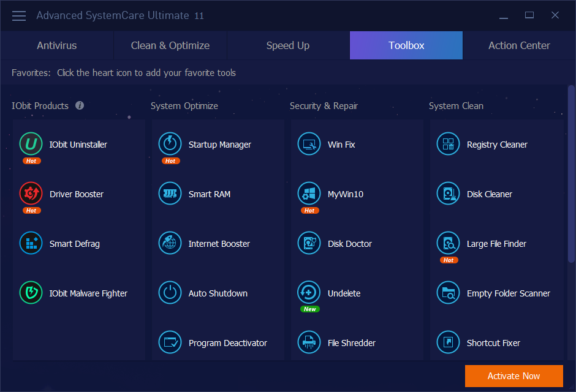Open Registry Cleaner icon
576x392 pixels.
(x=448, y=144)
